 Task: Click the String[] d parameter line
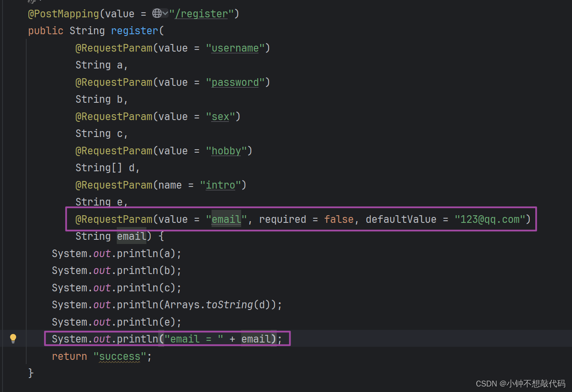(107, 168)
